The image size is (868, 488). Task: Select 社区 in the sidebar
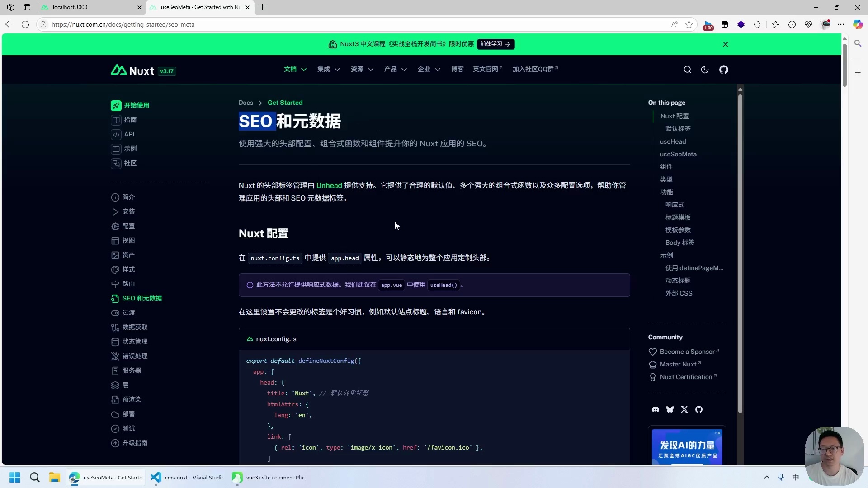[124, 163]
